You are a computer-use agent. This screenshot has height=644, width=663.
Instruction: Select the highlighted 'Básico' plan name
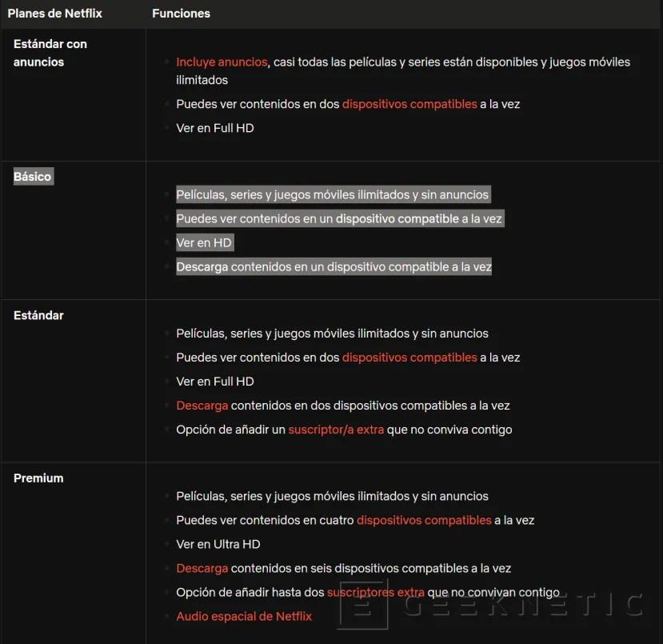click(34, 176)
